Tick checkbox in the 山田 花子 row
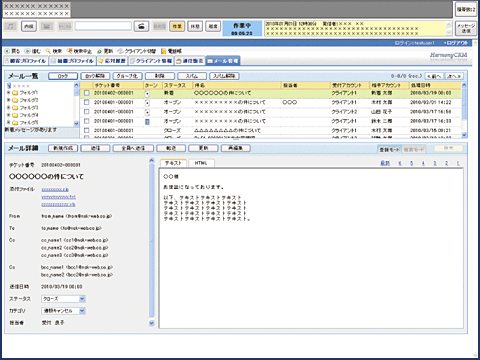 click(87, 112)
